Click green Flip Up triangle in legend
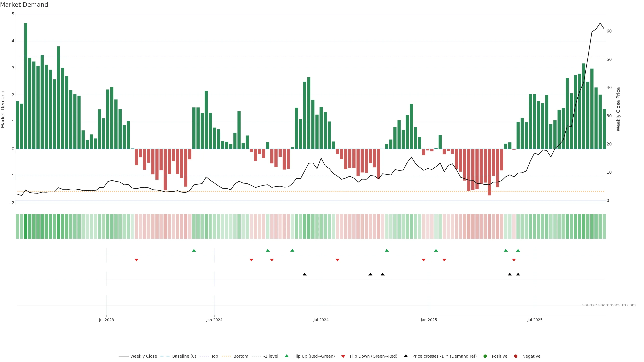Viewport: 644px width, 362px height. click(x=287, y=356)
